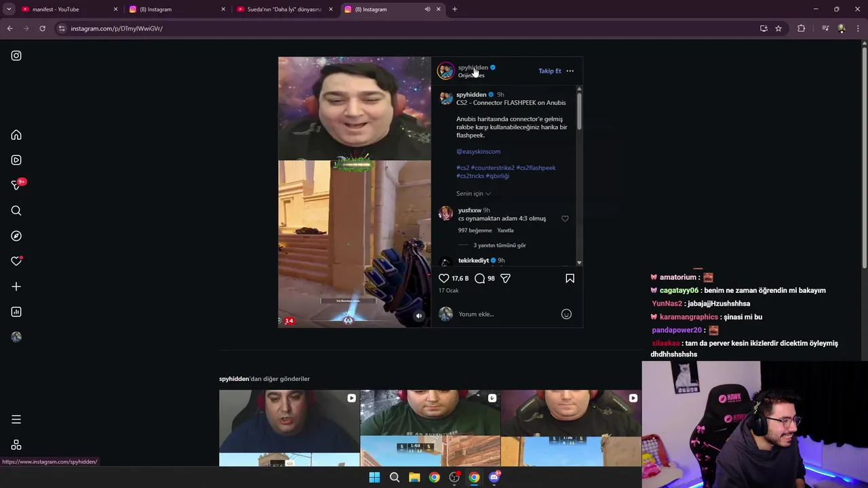Open yusfxxw commenter profile
The height and width of the screenshot is (488, 868).
pyautogui.click(x=469, y=210)
